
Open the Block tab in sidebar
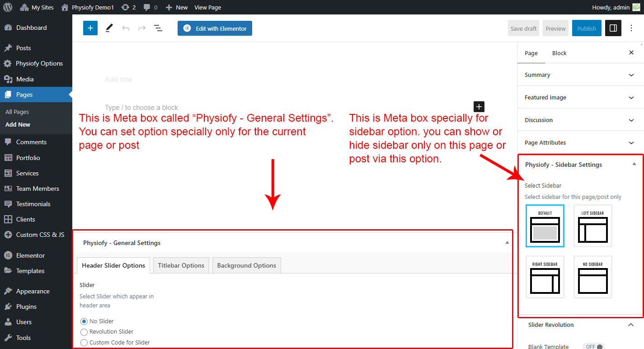click(559, 53)
